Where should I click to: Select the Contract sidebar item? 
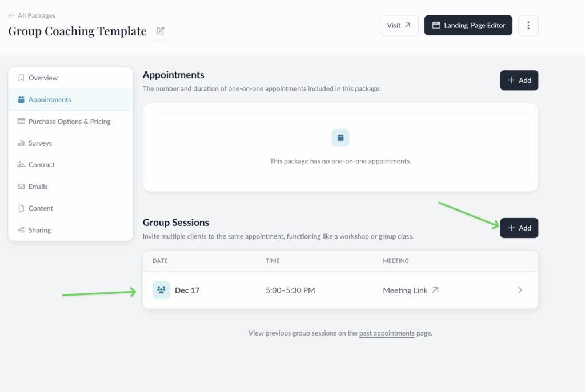[42, 165]
